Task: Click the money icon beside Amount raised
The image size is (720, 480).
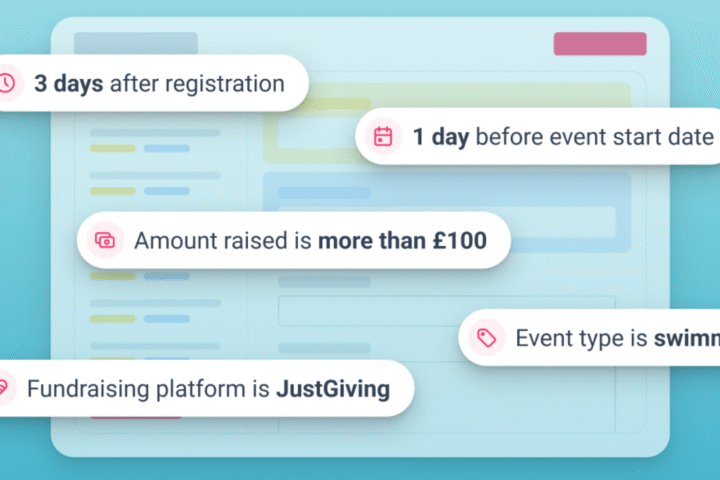Action: coord(105,240)
